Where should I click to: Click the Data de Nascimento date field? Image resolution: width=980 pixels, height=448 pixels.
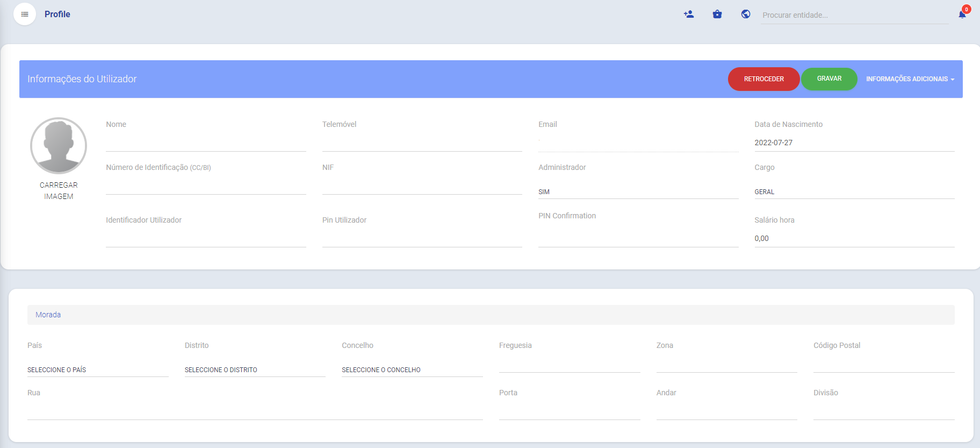(854, 143)
